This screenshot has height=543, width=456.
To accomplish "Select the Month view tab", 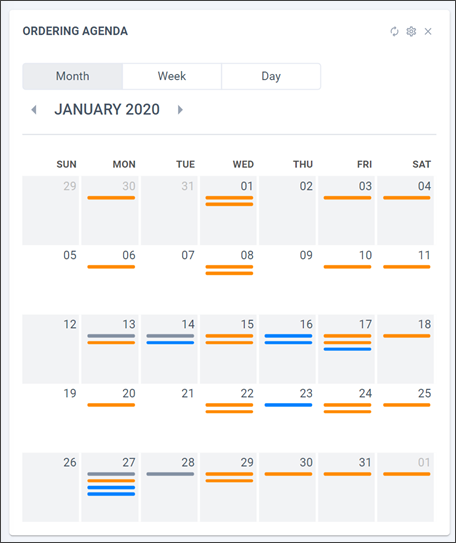I will (73, 76).
